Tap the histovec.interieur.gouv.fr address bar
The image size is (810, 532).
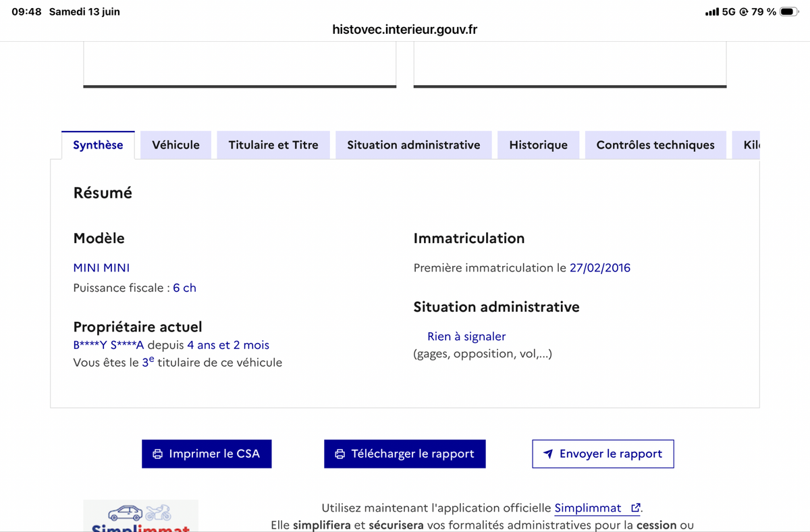pos(405,30)
